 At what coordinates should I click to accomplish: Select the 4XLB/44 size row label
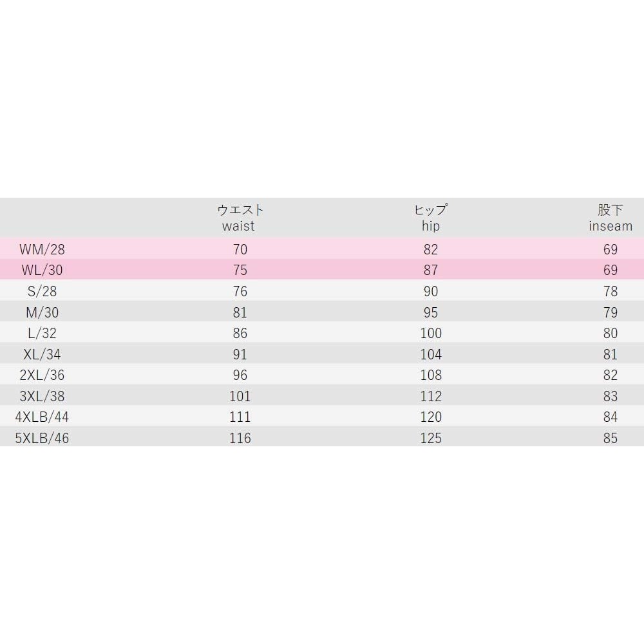tap(42, 417)
